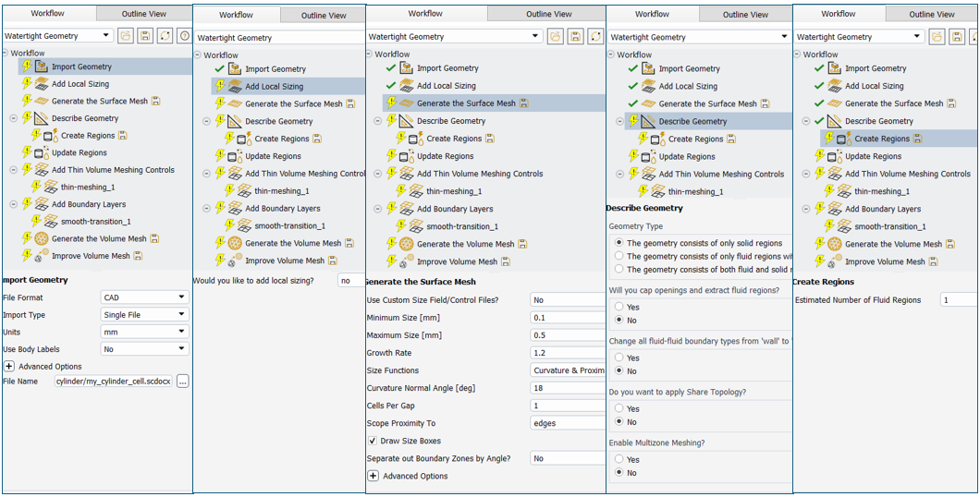Collapse the Describe Geometry node in Import Geometry panel
Viewport: 980px width, 497px height.
14,118
